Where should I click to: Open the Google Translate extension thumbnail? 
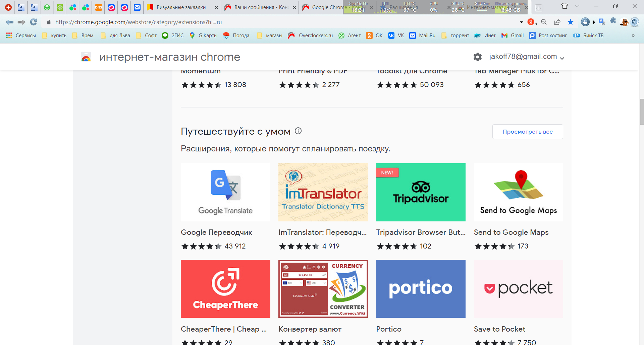pos(225,192)
